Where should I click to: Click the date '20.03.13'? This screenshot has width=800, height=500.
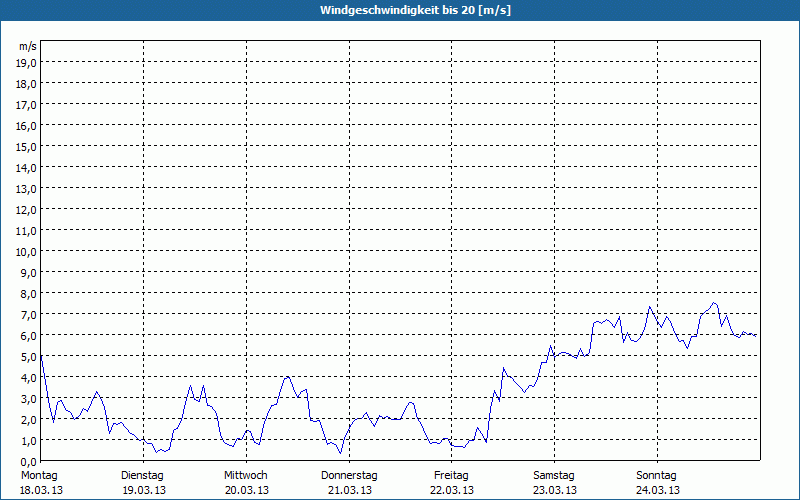[x=247, y=490]
